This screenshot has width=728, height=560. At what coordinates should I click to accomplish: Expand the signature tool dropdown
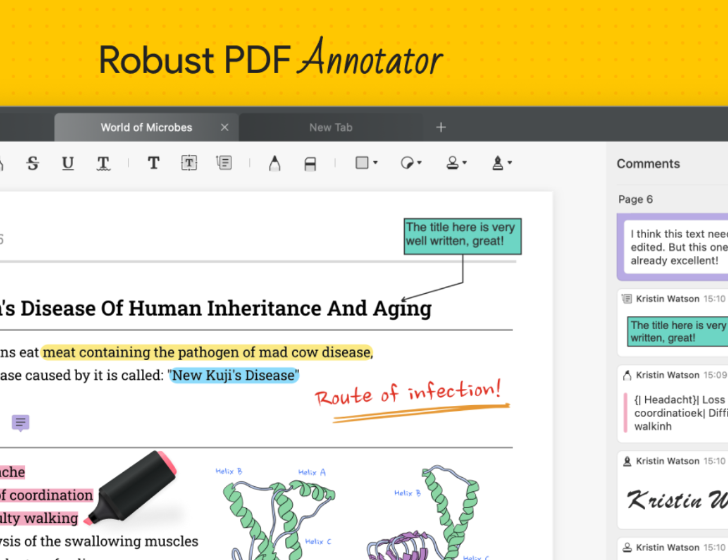coord(502,163)
